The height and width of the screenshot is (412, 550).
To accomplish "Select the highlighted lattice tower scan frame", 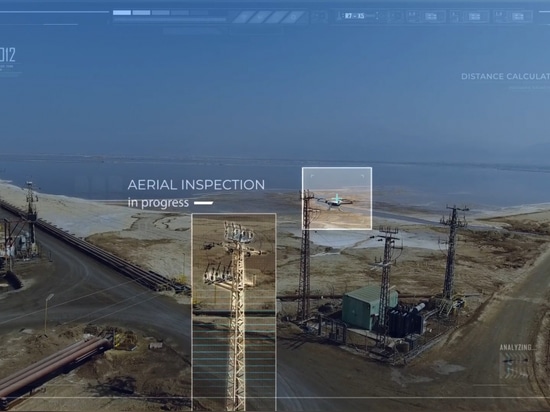I will (x=234, y=311).
